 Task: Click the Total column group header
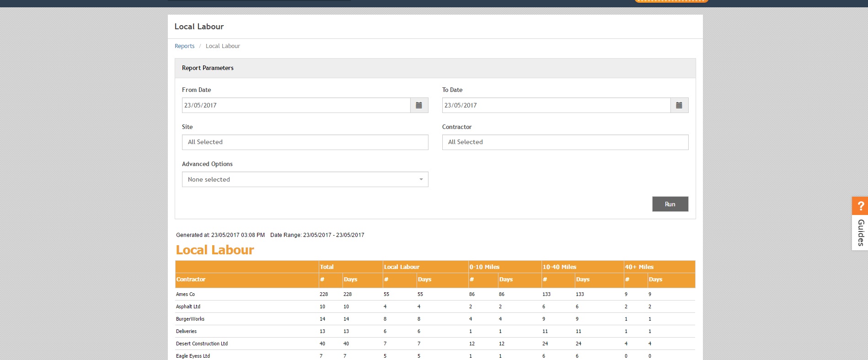tap(327, 267)
